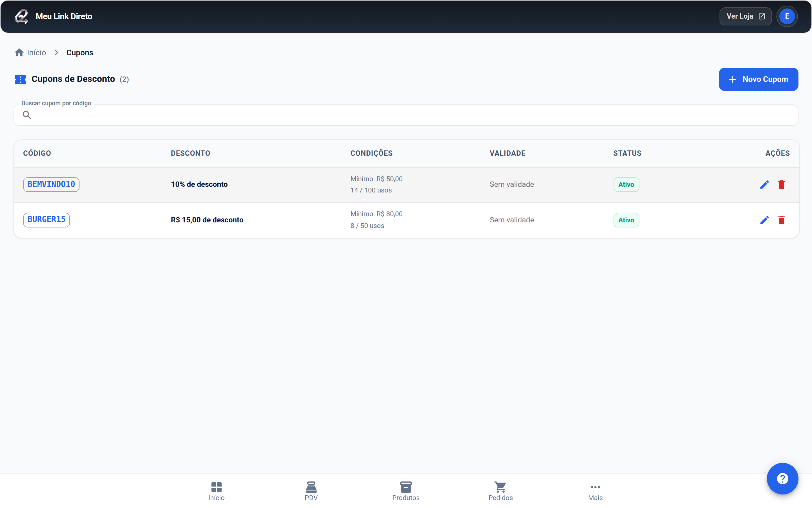Click Sem validade in BEMVINDO10 row
812x508 pixels.
coord(511,185)
